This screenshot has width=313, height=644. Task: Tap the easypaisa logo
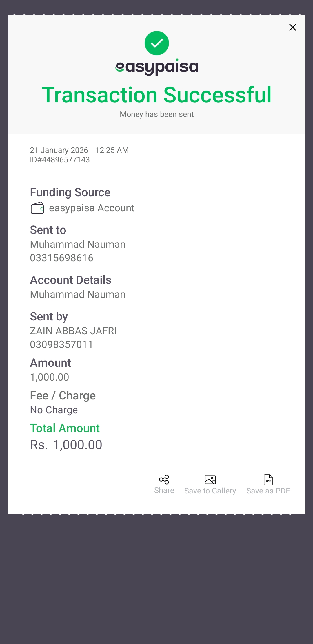point(156,67)
